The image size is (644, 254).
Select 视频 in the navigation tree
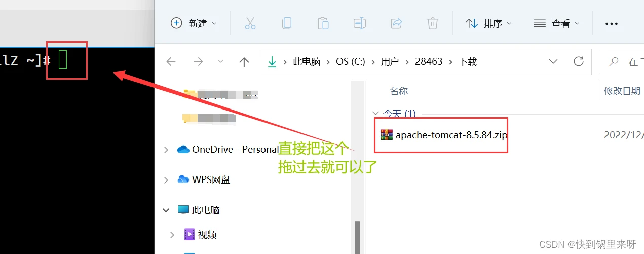click(207, 235)
